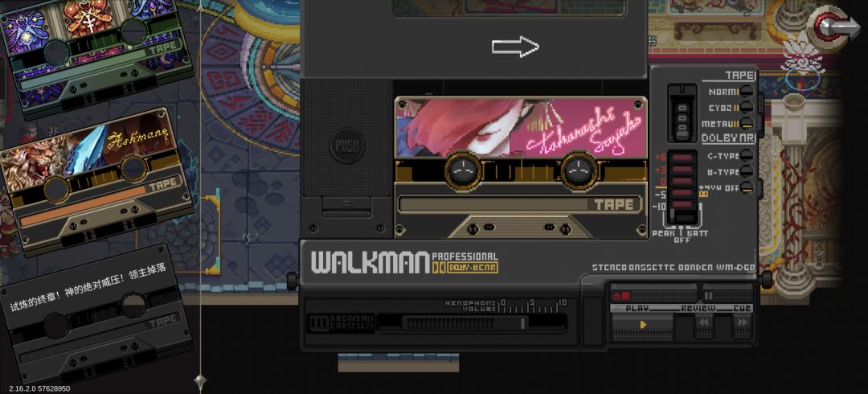Image resolution: width=868 pixels, height=394 pixels.
Task: Click the vertical slide switch beside TAPE selector
Action: (682, 113)
